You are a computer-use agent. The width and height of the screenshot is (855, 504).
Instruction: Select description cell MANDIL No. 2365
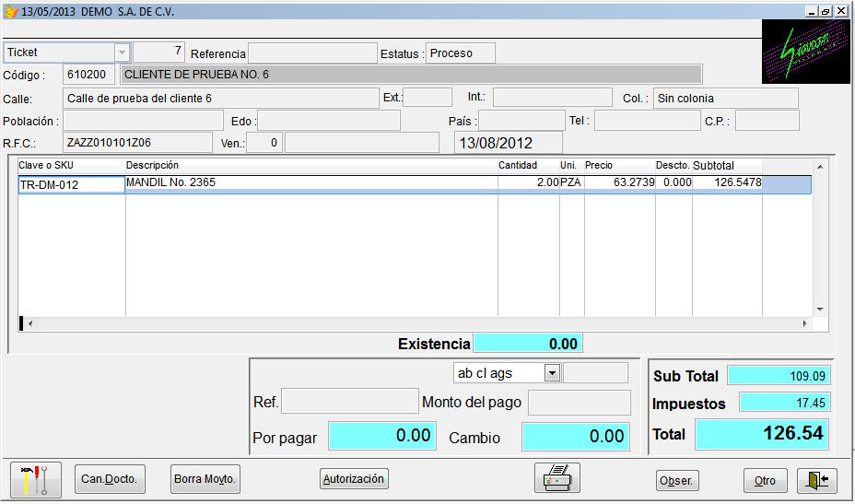click(x=311, y=183)
